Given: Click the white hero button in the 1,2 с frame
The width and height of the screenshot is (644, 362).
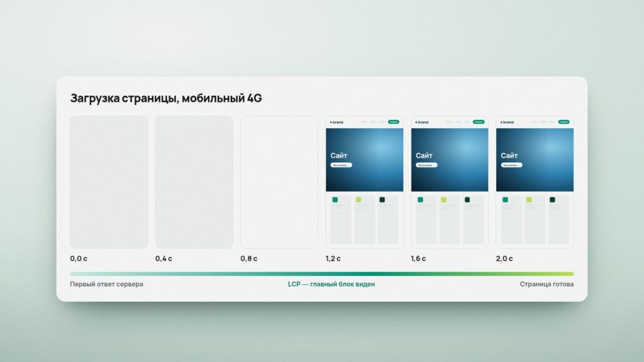Looking at the screenshot, I should (x=341, y=165).
